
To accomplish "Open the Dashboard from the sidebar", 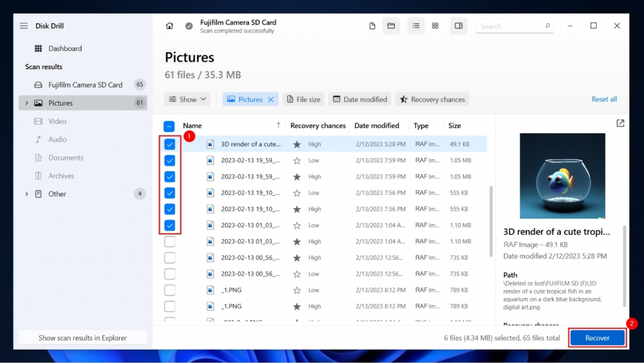I will (x=65, y=48).
